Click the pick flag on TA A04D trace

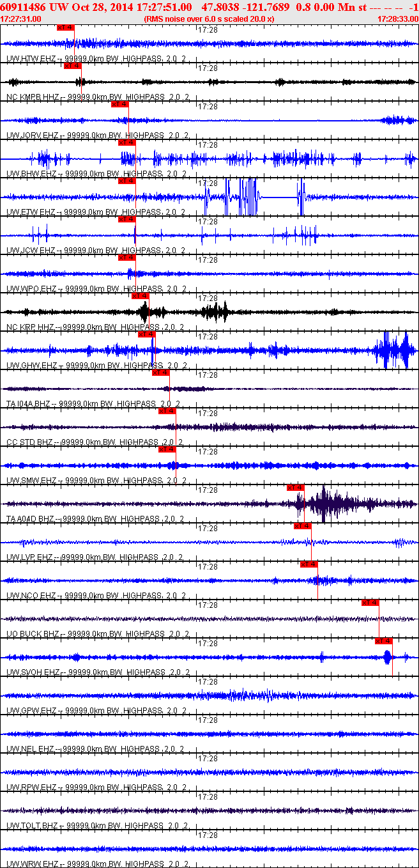pos(296,488)
